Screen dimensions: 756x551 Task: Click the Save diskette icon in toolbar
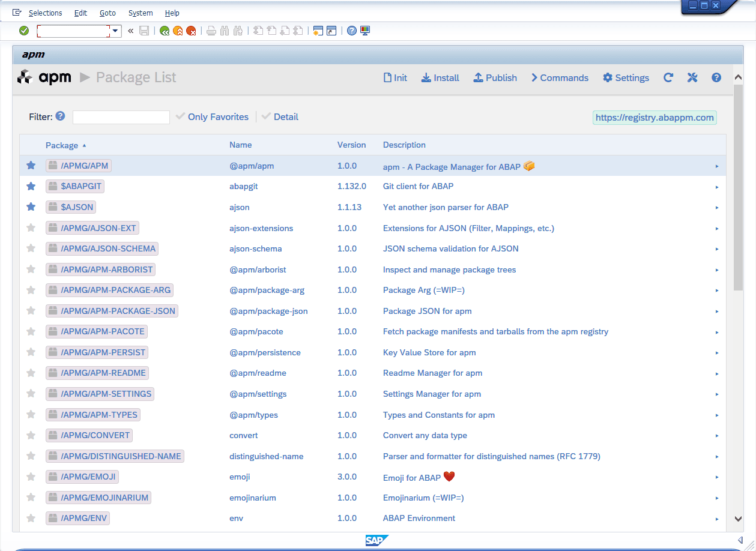pos(144,31)
